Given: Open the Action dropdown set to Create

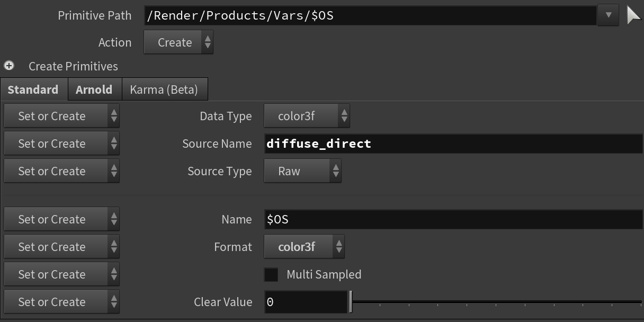Looking at the screenshot, I should point(178,42).
